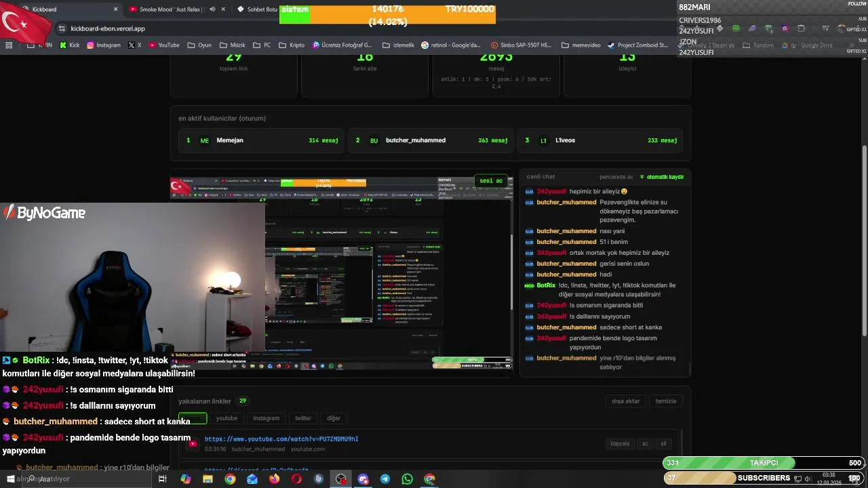The width and height of the screenshot is (868, 488).
Task: Select the L1veos top user card
Action: tap(599, 140)
